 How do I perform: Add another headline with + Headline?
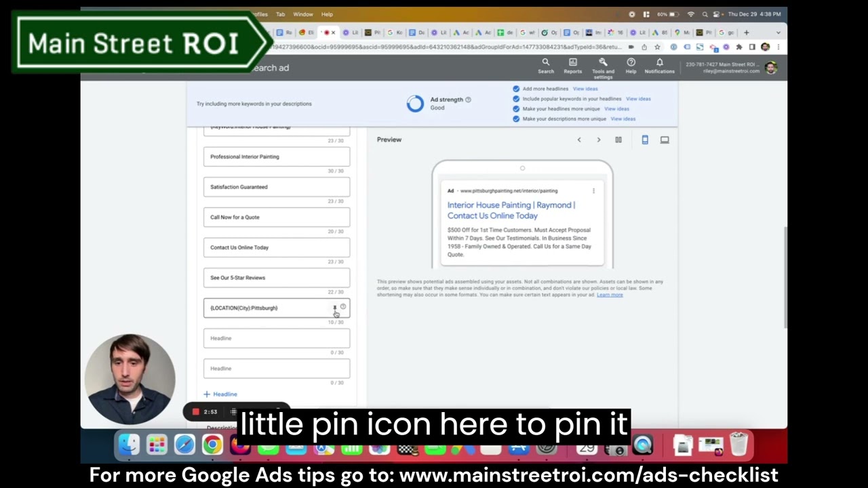(220, 394)
